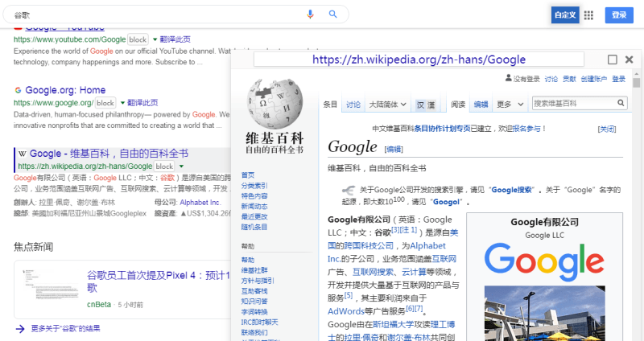Click 创建账户 link in Wikipedia
This screenshot has width=644, height=341.
tap(593, 79)
